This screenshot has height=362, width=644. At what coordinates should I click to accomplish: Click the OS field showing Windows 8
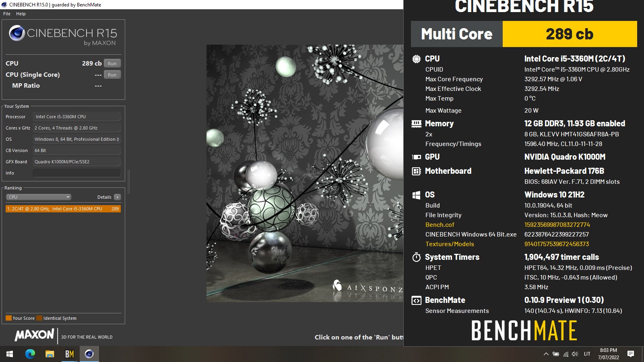point(76,139)
